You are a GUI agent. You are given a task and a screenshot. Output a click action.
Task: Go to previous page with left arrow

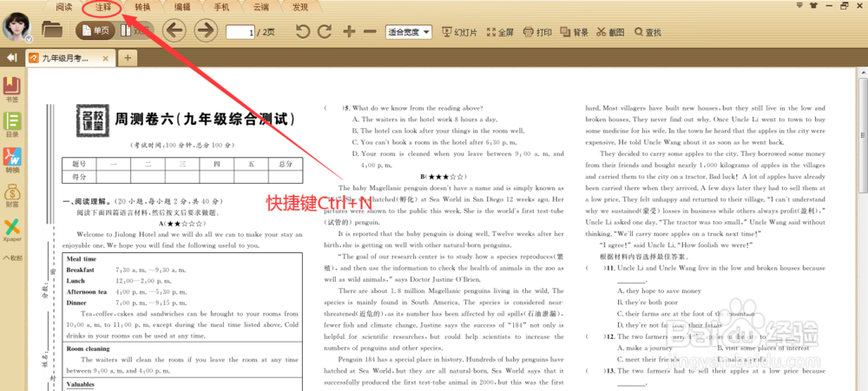(x=174, y=30)
